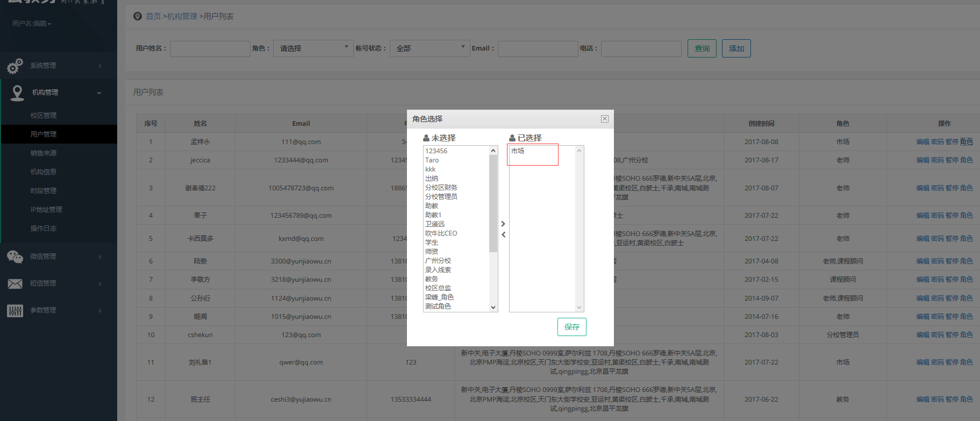Screen dimensions: 980x421
Task: Focus the 电话 filter input field
Action: [641, 49]
